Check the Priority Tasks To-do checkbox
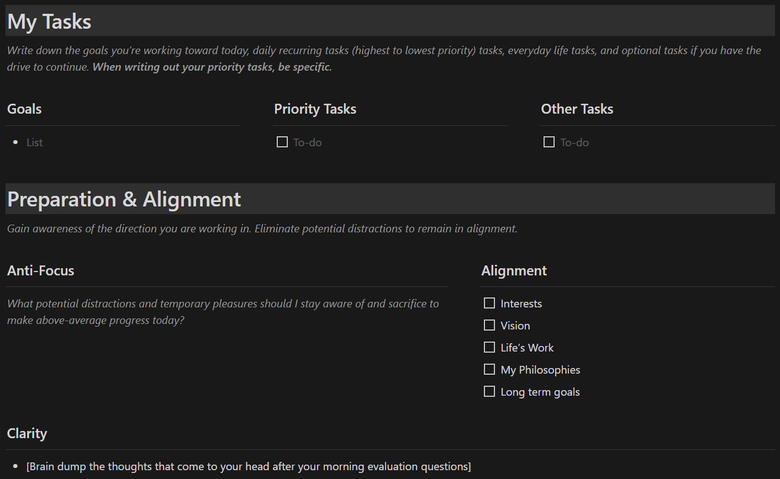780x479 pixels. click(282, 142)
